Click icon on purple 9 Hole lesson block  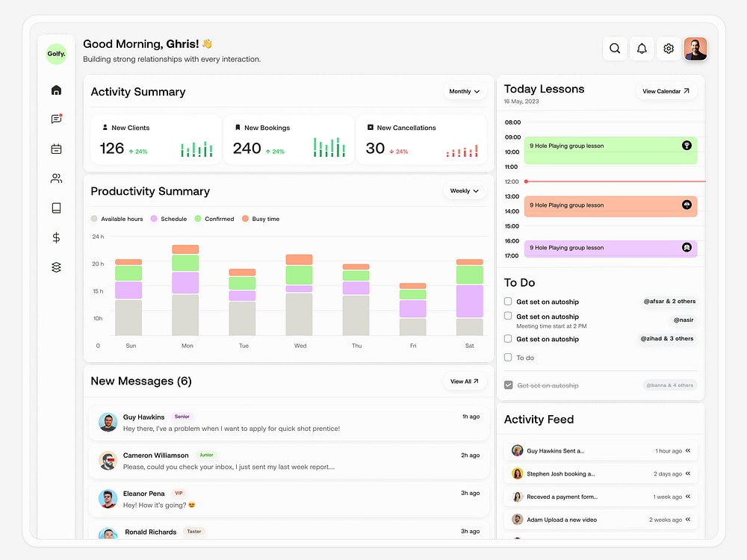pos(686,248)
